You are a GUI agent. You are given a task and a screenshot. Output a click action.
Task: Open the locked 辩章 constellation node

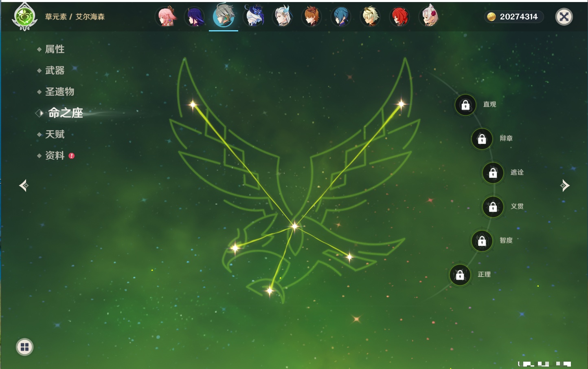[482, 139]
